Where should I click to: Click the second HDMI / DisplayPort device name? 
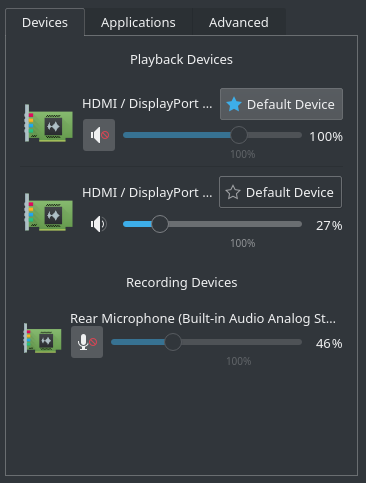(147, 193)
